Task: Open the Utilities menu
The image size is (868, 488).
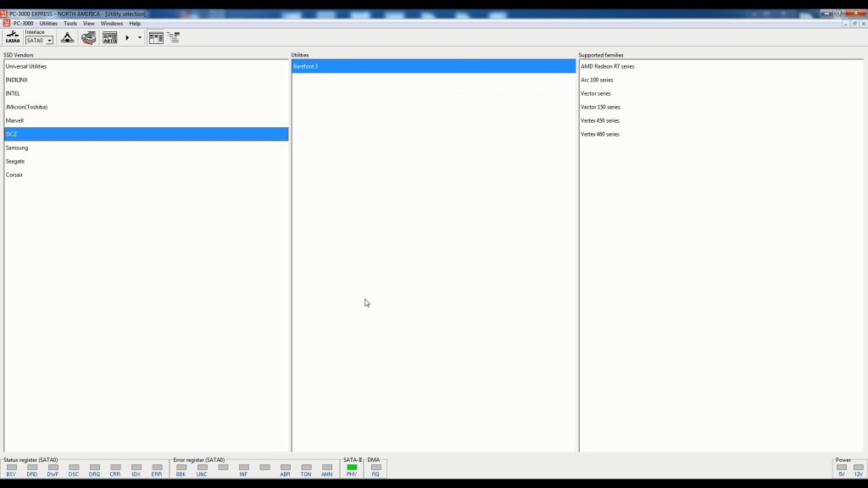Action: pos(48,24)
